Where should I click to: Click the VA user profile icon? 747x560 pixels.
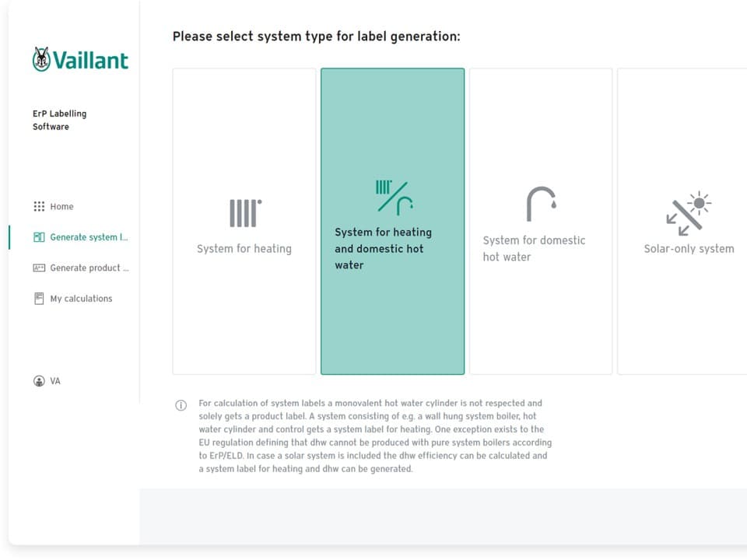click(x=39, y=381)
